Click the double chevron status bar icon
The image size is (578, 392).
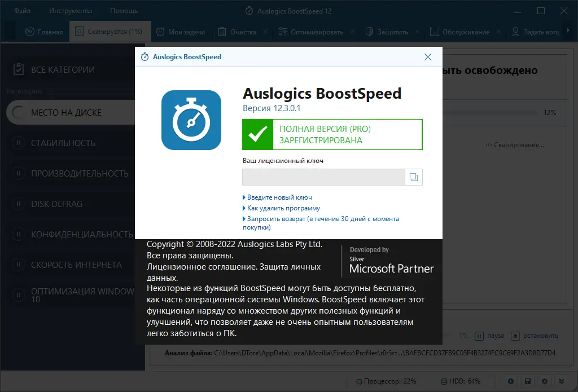pos(562,381)
